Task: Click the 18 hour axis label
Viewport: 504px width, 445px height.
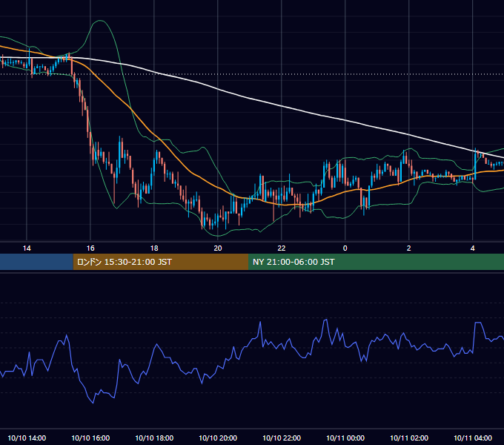Action: (x=154, y=248)
